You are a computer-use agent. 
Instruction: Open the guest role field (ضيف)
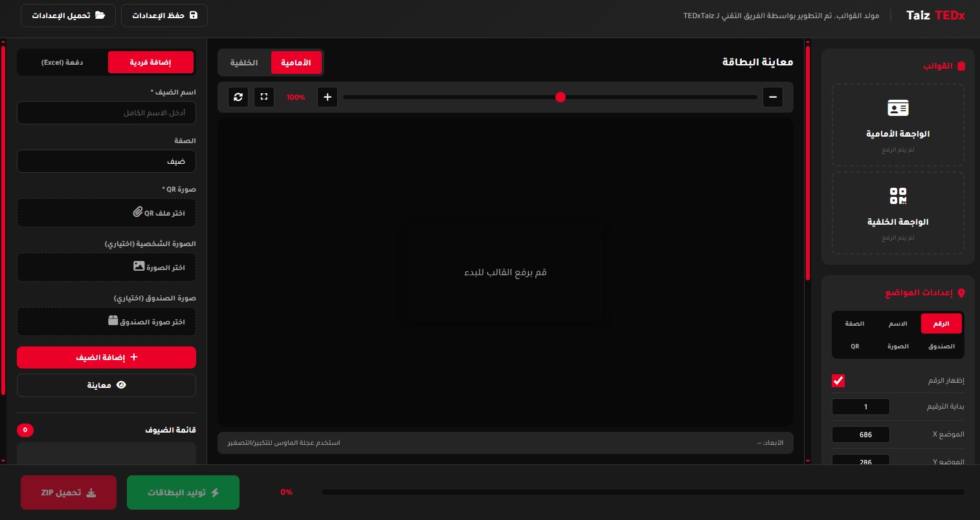[106, 161]
